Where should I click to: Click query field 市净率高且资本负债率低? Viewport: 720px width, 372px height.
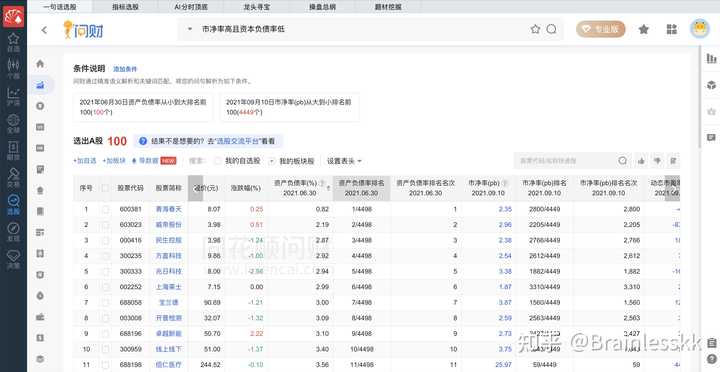click(x=243, y=29)
